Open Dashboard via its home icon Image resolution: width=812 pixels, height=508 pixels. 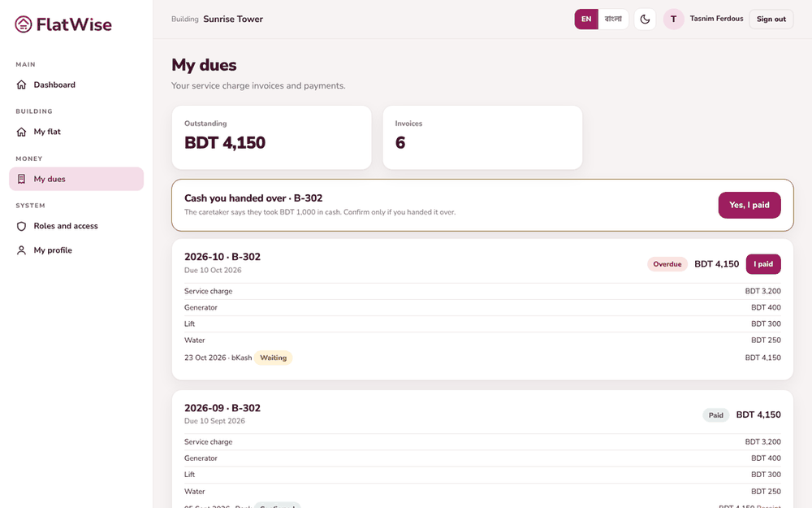pyautogui.click(x=21, y=85)
